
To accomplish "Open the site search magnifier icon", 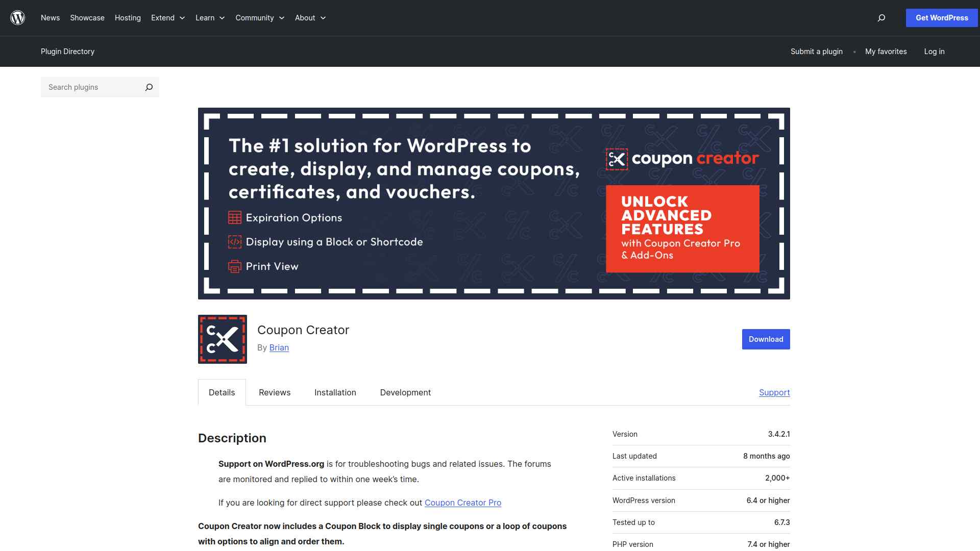I will coord(881,18).
